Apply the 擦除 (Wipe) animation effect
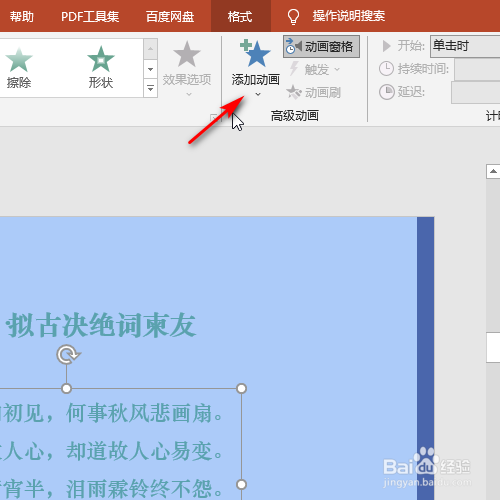The width and height of the screenshot is (500, 500). pos(19,68)
